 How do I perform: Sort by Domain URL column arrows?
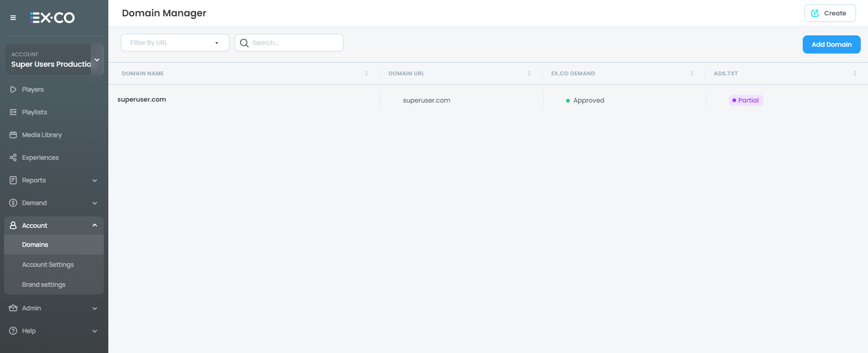529,74
